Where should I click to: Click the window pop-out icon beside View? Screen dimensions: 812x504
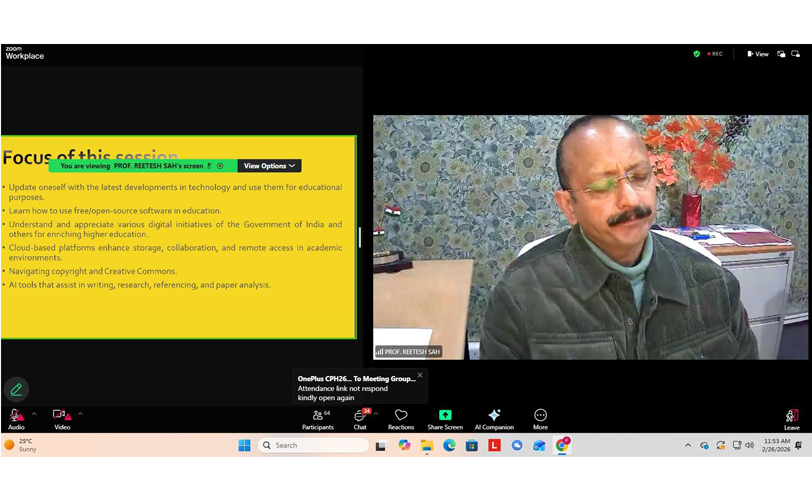[781, 54]
